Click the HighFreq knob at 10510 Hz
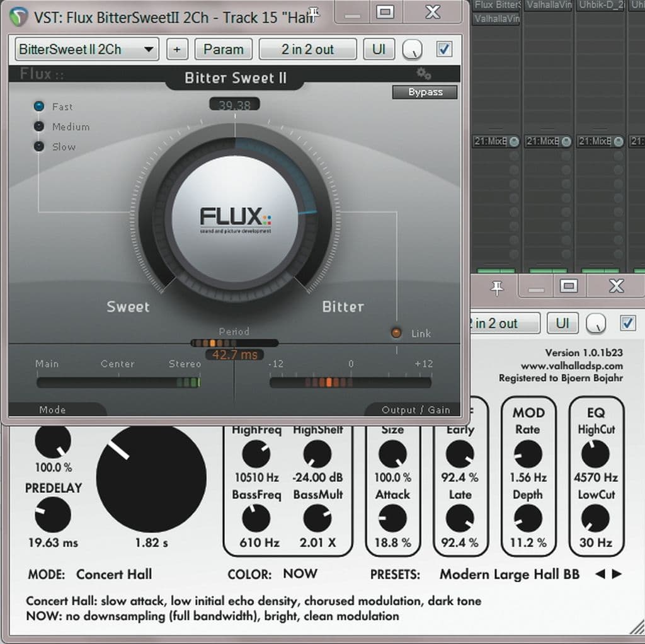The height and width of the screenshot is (644, 645). tap(256, 454)
